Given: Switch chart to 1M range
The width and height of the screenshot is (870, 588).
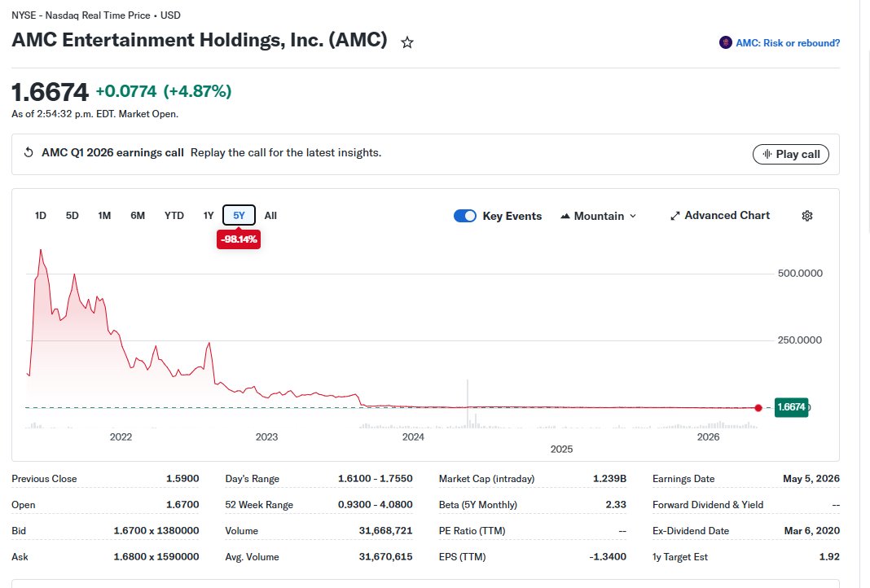Looking at the screenshot, I should click(104, 215).
